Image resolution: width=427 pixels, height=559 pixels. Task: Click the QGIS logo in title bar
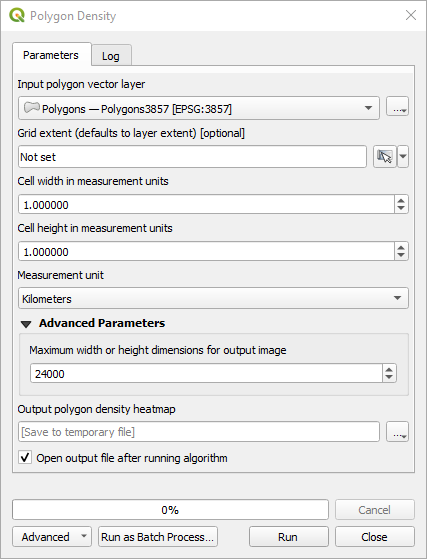point(17,15)
